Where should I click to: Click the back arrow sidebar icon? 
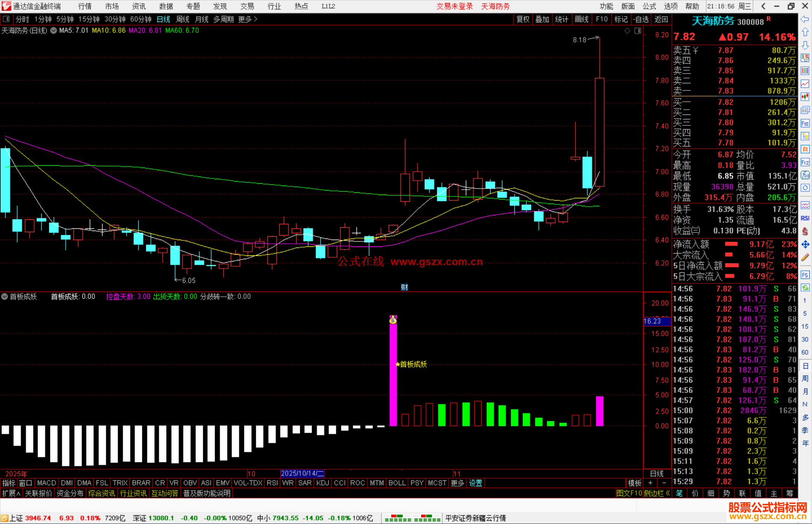point(805,19)
